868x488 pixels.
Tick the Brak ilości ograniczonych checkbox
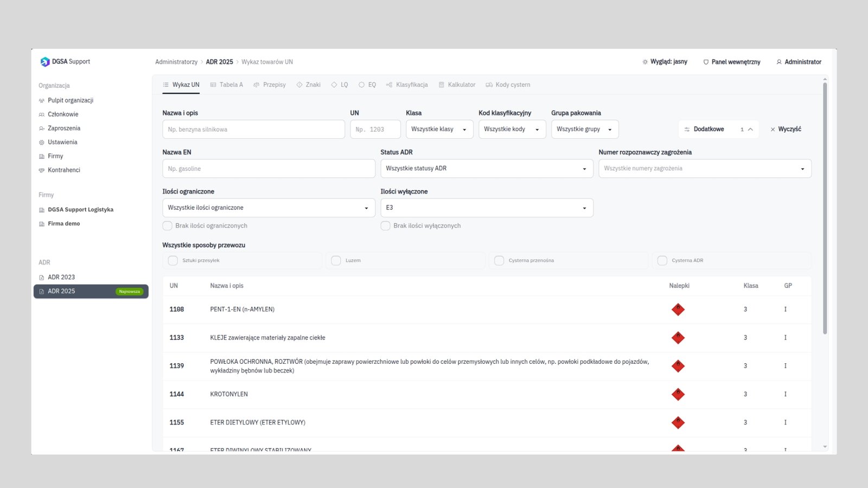pyautogui.click(x=168, y=226)
